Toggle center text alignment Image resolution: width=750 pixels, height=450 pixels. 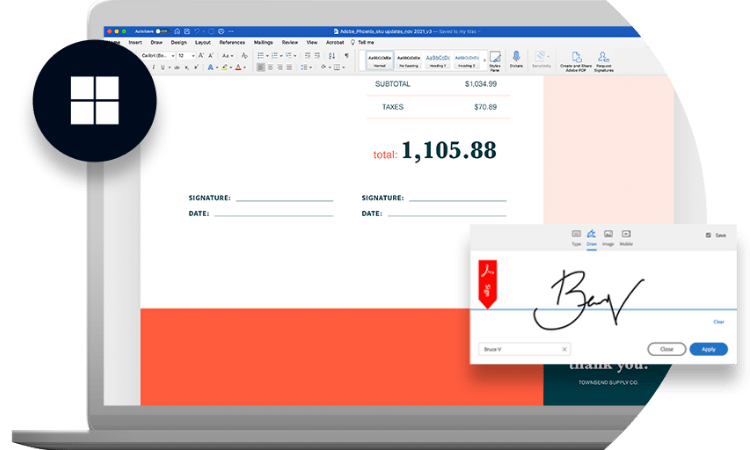click(272, 68)
